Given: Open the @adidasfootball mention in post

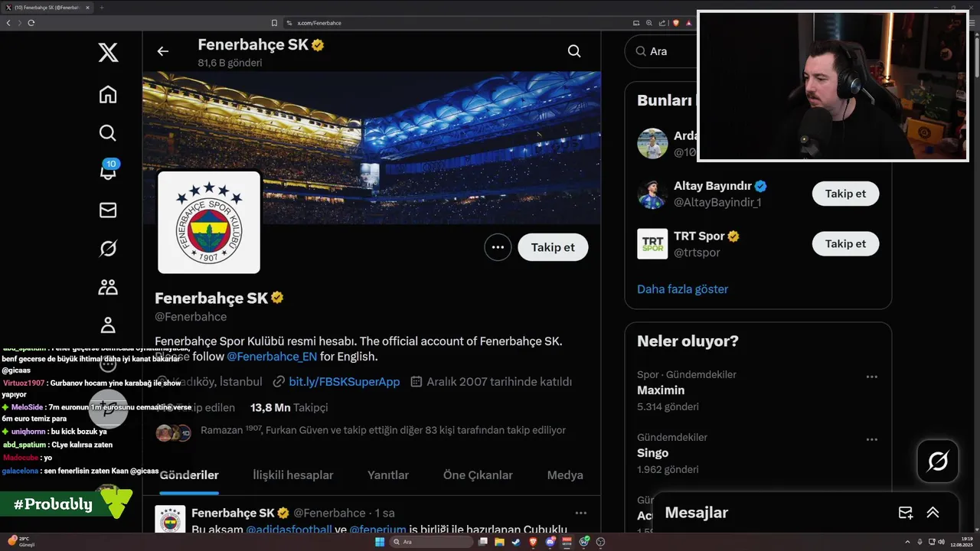Looking at the screenshot, I should coord(289,530).
